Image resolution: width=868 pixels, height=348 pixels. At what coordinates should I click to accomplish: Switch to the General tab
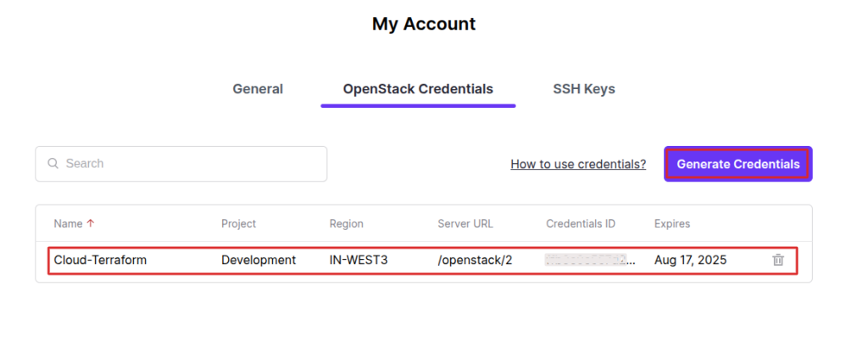pos(258,89)
